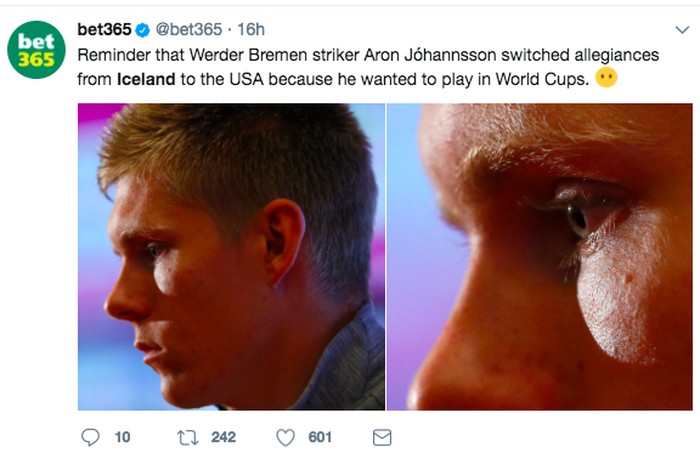Click the bet365 green profile avatar
Screen dimensions: 700x458
(x=37, y=52)
